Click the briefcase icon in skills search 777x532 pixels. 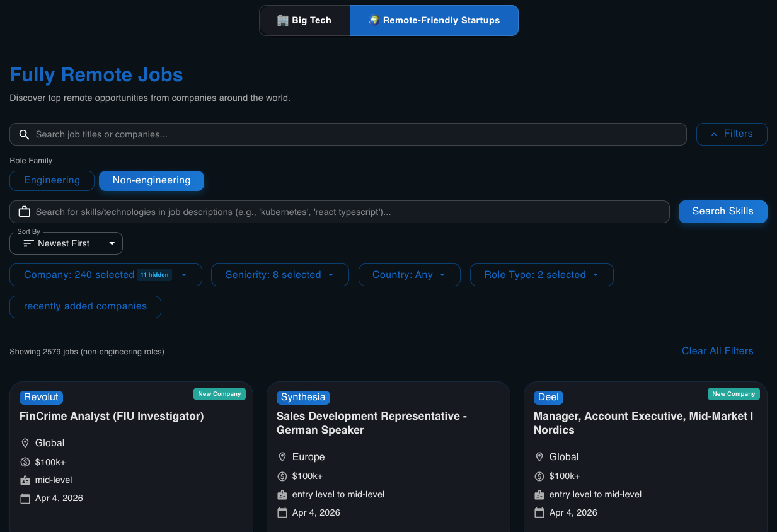pyautogui.click(x=25, y=212)
